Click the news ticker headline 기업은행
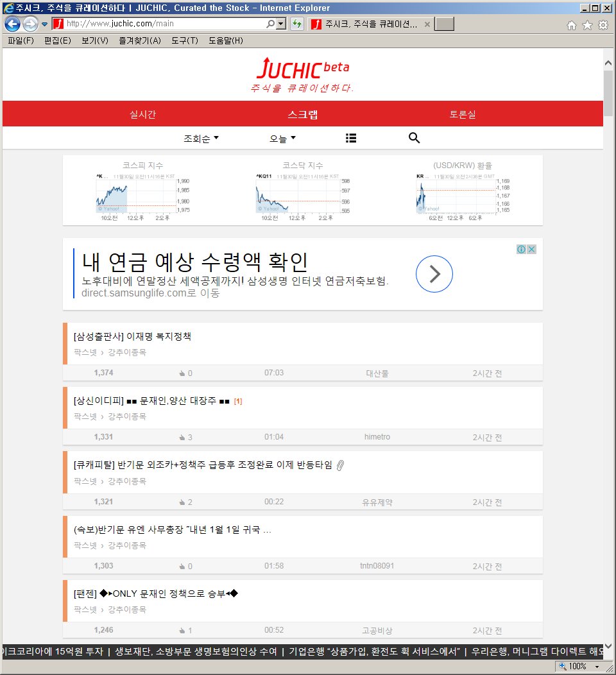 [375, 651]
